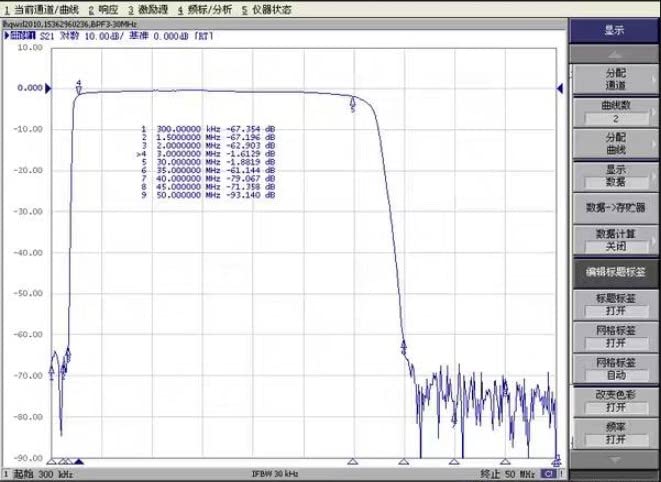Open the 激励源 menu

148,9
